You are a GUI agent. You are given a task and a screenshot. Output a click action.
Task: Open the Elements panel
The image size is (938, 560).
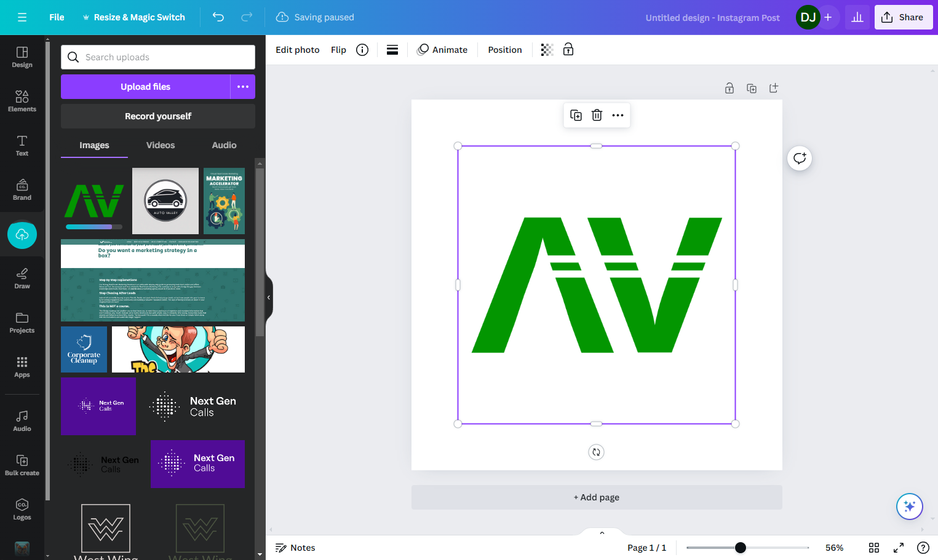[22, 101]
